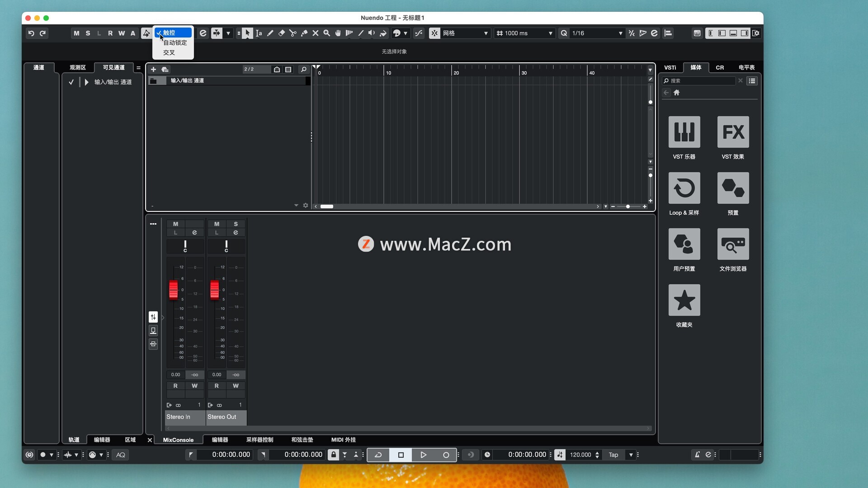
Task: Toggle global Solo S button
Action: tap(88, 33)
